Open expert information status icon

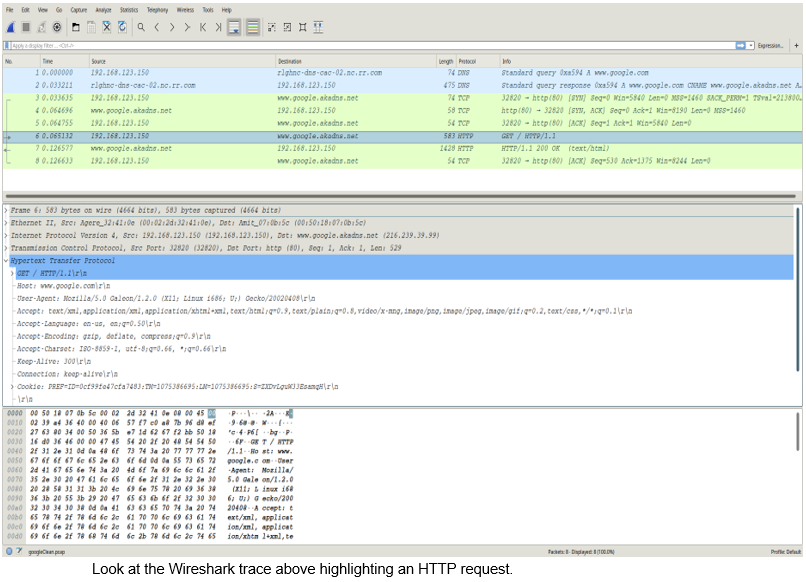point(9,551)
